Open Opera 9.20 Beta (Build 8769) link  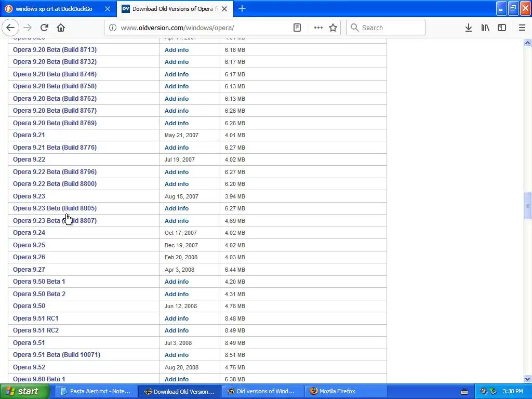pyautogui.click(x=55, y=123)
